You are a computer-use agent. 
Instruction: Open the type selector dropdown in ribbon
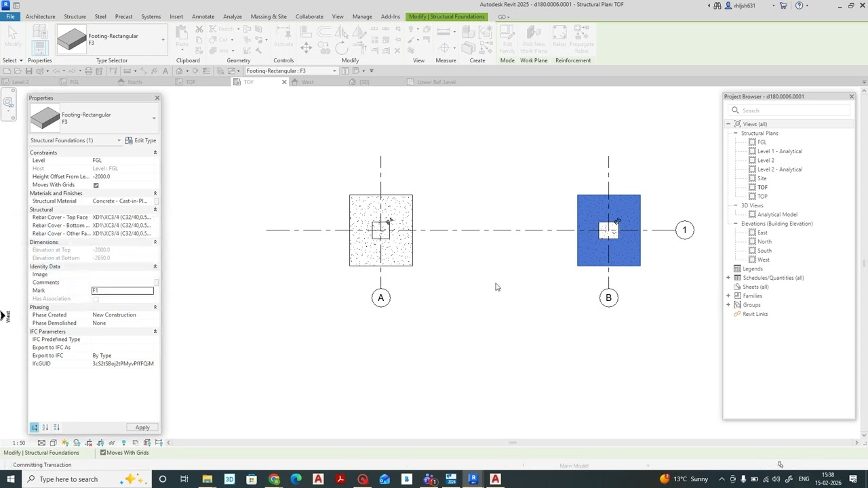[163, 39]
